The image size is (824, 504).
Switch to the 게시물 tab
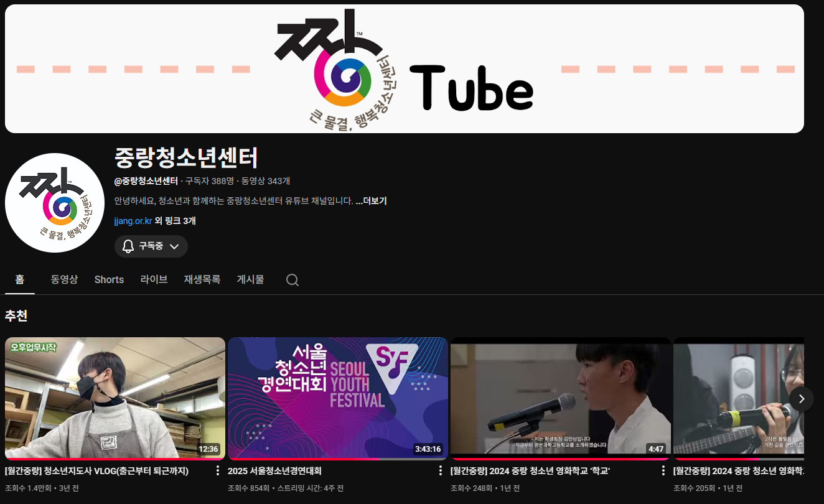250,279
